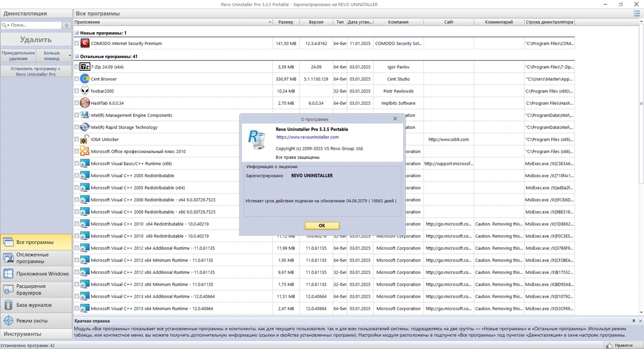644x349 pixels.
Task: Click the lightbulb icon next to search
Action: click(x=67, y=25)
